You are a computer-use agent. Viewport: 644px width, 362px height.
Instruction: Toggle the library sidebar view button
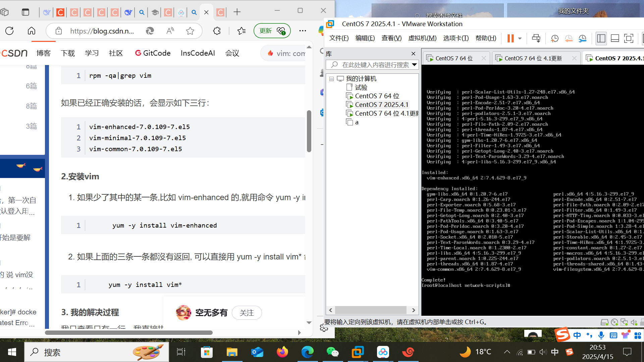coord(601,38)
